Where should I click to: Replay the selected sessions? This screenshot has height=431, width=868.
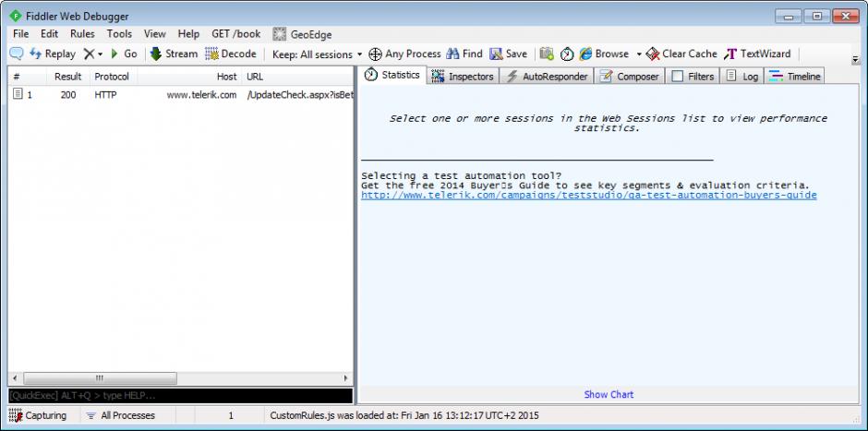(53, 54)
